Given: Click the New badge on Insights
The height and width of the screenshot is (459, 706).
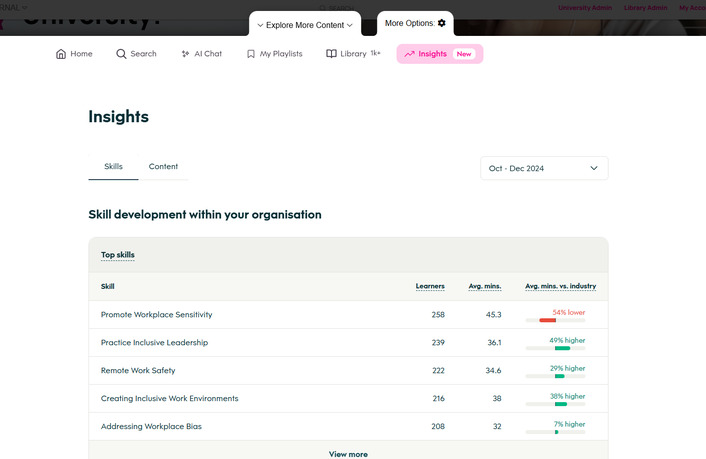Looking at the screenshot, I should click(464, 54).
